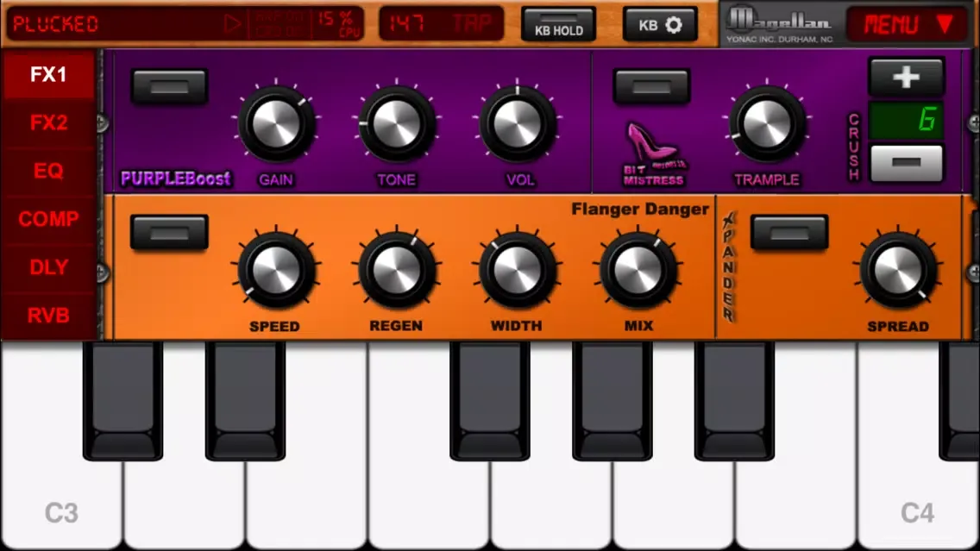Image resolution: width=980 pixels, height=551 pixels.
Task: Play the D#3 black key
Action: tap(245, 400)
